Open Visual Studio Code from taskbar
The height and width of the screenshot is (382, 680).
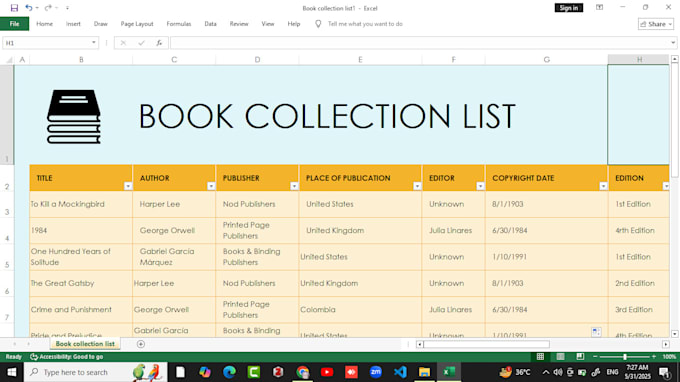[400, 372]
